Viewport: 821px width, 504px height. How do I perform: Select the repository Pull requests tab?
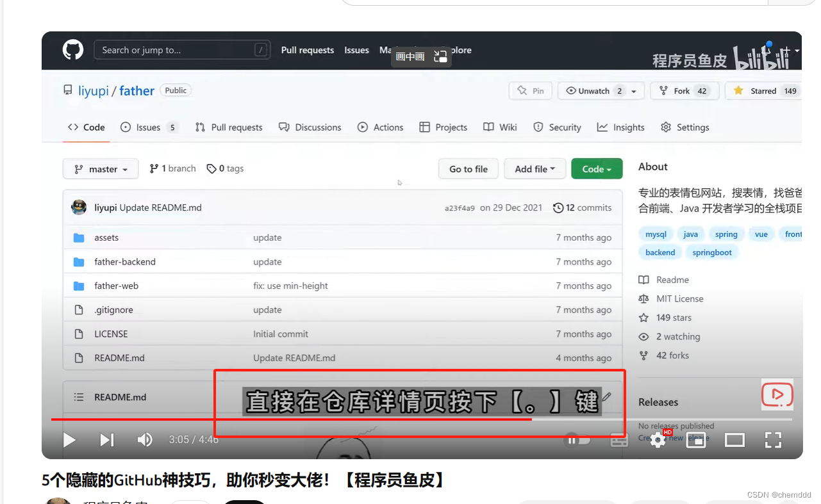[229, 127]
